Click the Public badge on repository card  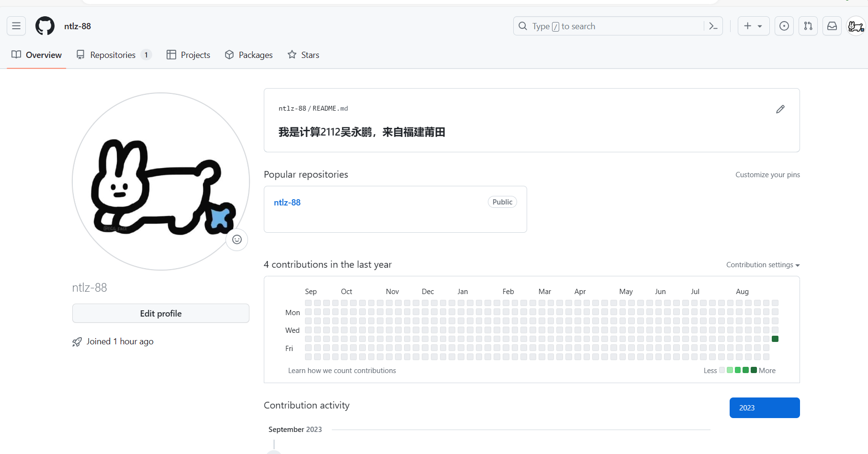point(502,202)
